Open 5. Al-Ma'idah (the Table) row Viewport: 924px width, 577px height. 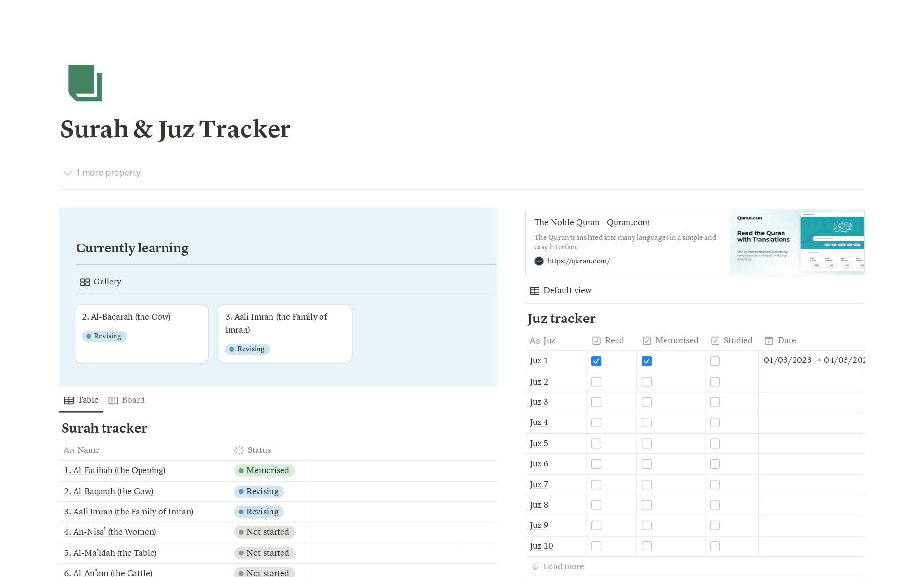pyautogui.click(x=110, y=553)
